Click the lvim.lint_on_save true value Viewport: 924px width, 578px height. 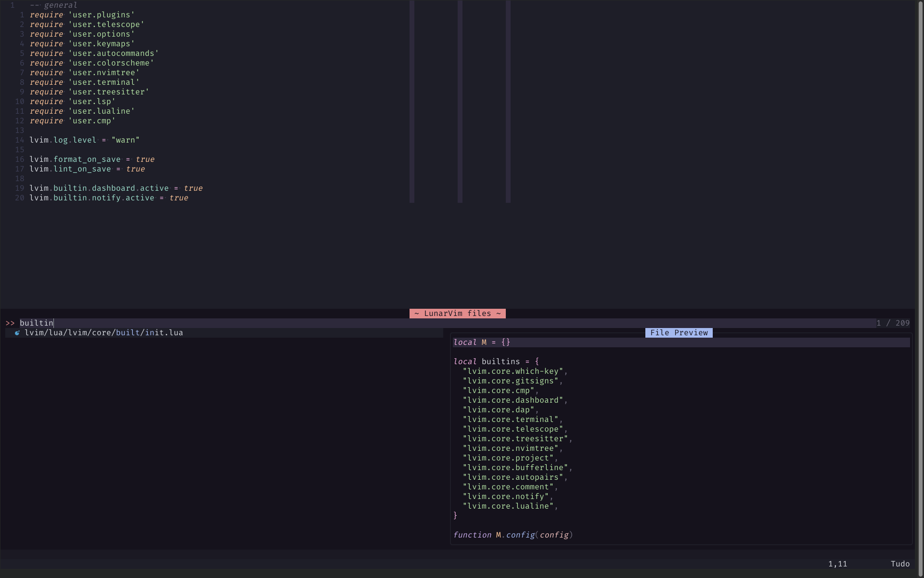point(135,169)
